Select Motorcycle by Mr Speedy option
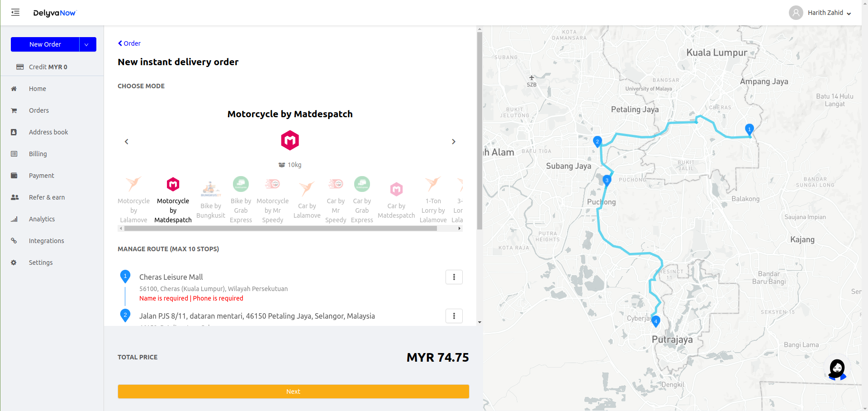The image size is (868, 411). [x=272, y=200]
